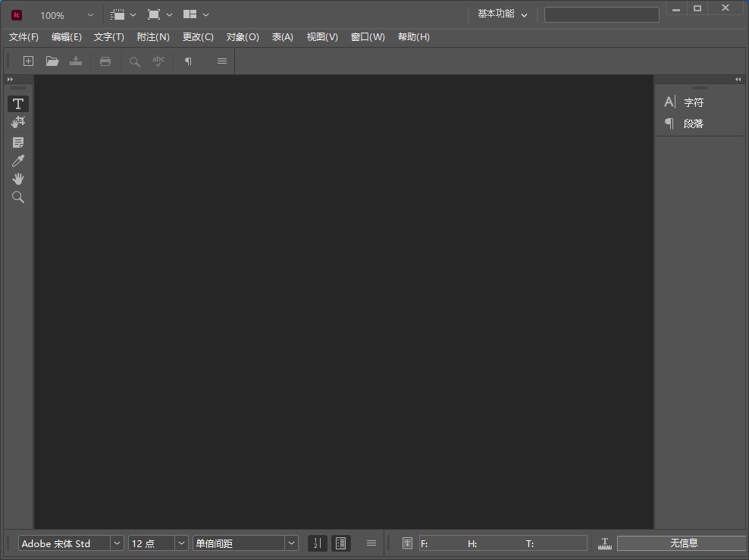
Task: Toggle line numbers icon in bottom bar
Action: 317,543
